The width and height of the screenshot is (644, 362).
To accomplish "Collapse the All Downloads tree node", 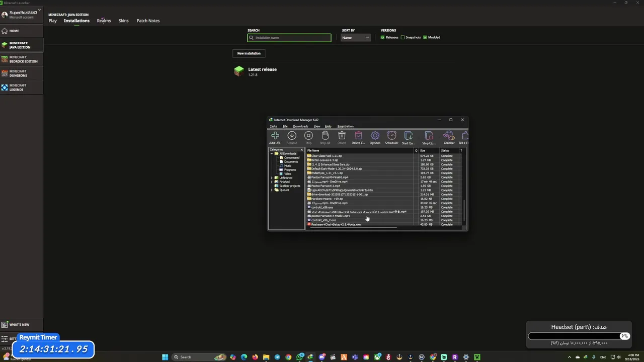I will [x=272, y=154].
